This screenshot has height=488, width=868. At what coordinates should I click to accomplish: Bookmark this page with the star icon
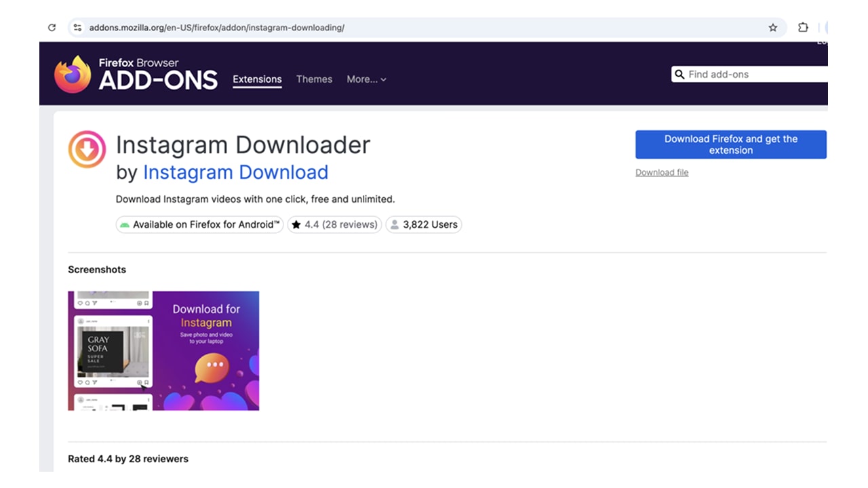click(772, 28)
